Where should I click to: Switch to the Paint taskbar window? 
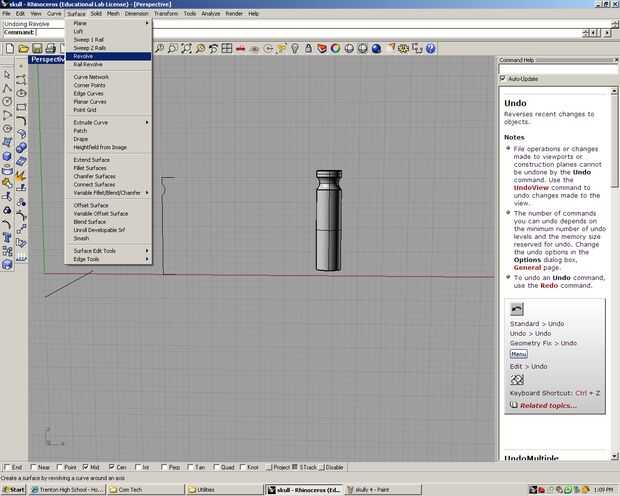click(383, 490)
